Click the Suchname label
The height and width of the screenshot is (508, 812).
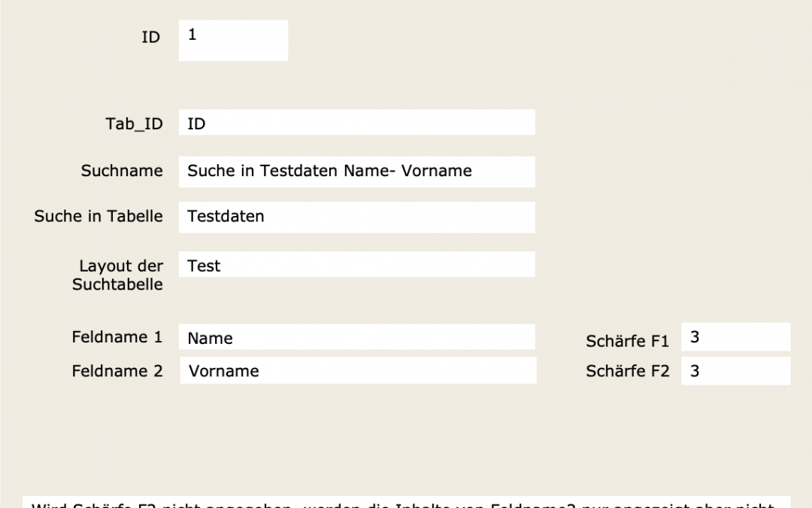(122, 171)
